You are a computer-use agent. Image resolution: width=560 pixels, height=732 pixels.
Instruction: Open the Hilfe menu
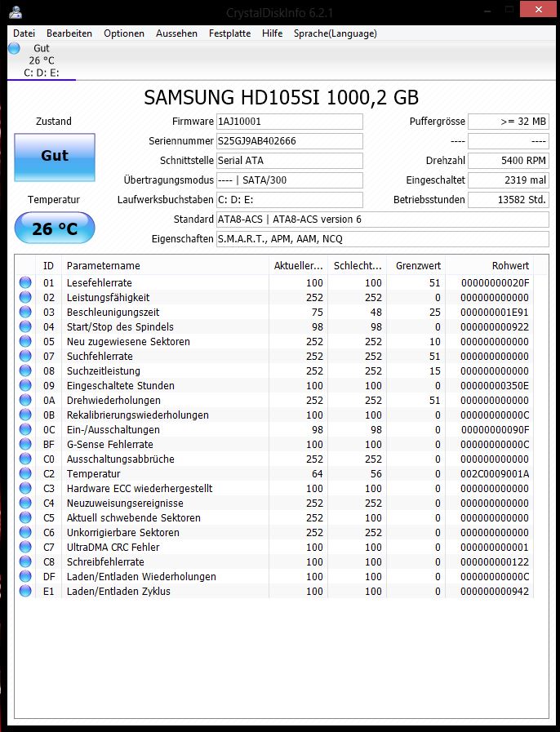[x=273, y=33]
